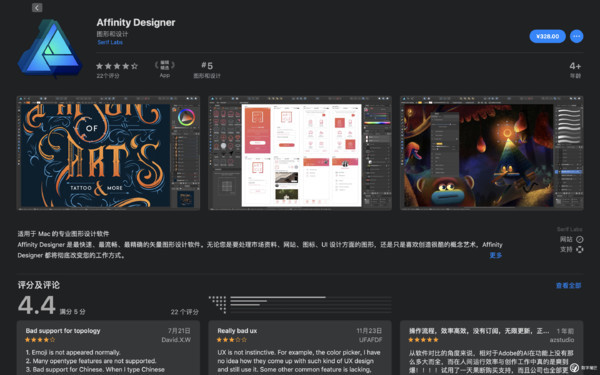
Task: Open the UI design mockup screenshot
Action: pyautogui.click(x=300, y=153)
